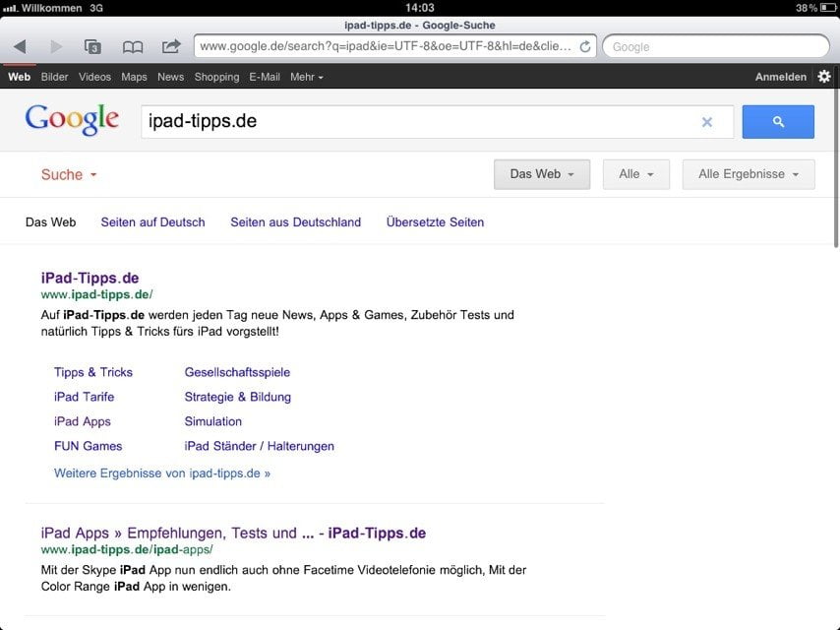Filter by Seiten aus Deutschland
The width and height of the screenshot is (840, 630).
pyautogui.click(x=296, y=221)
